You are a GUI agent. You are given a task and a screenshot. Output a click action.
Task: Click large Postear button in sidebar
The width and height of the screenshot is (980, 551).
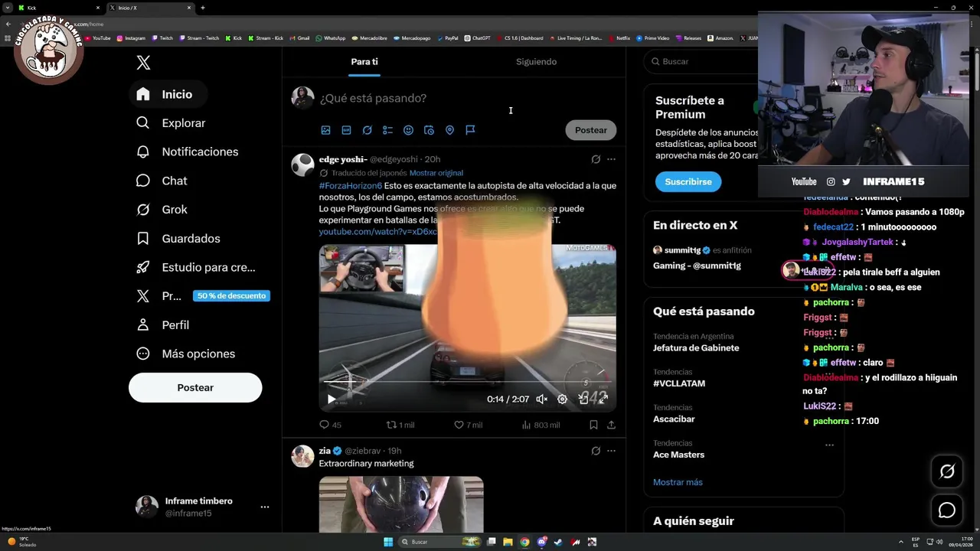tap(195, 388)
